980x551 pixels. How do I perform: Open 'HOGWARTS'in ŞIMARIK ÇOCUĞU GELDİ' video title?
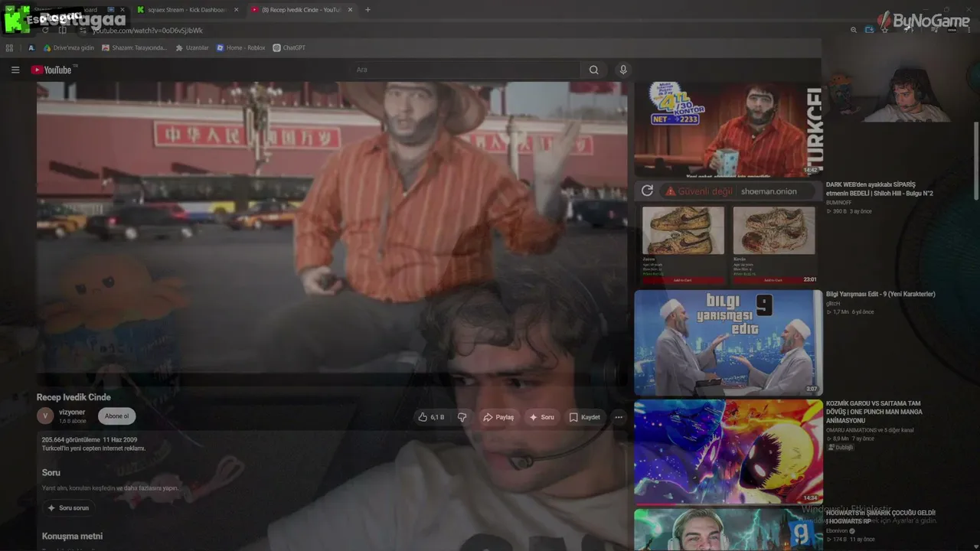point(880,517)
